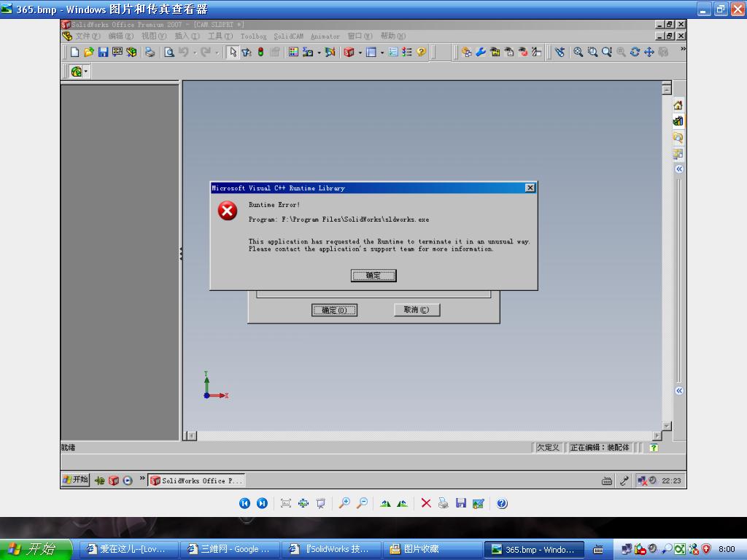This screenshot has width=747, height=560.
Task: Click the inner 开始 start button
Action: pyautogui.click(x=76, y=480)
